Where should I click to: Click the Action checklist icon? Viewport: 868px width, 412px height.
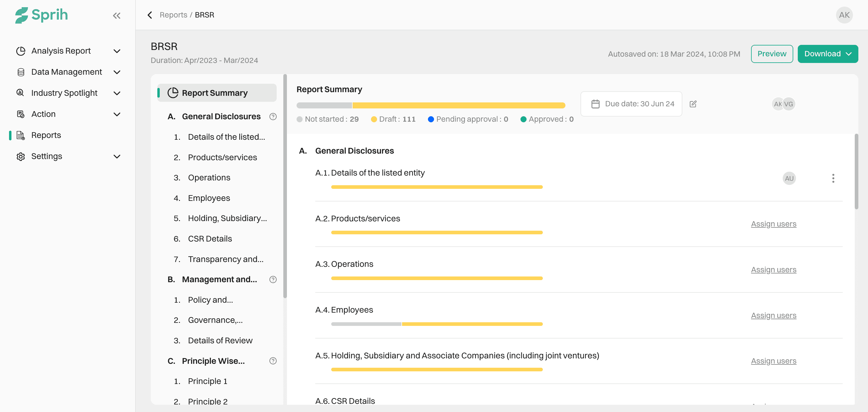pyautogui.click(x=21, y=114)
